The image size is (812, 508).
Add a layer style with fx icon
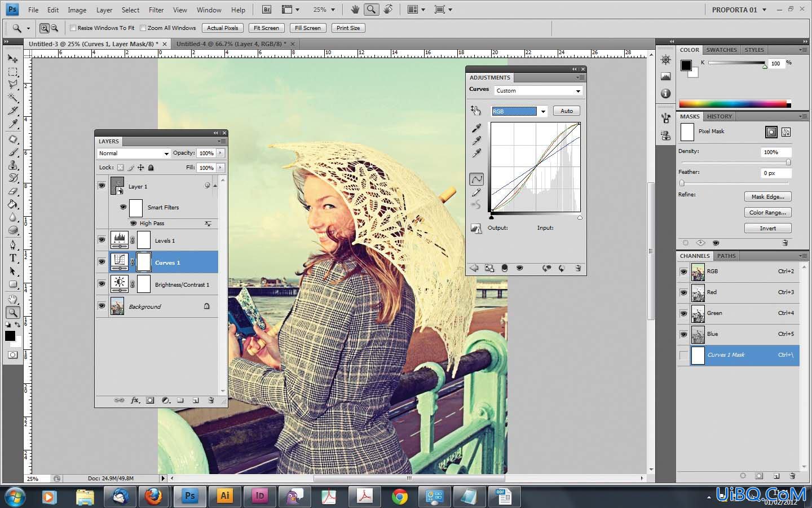tap(135, 400)
